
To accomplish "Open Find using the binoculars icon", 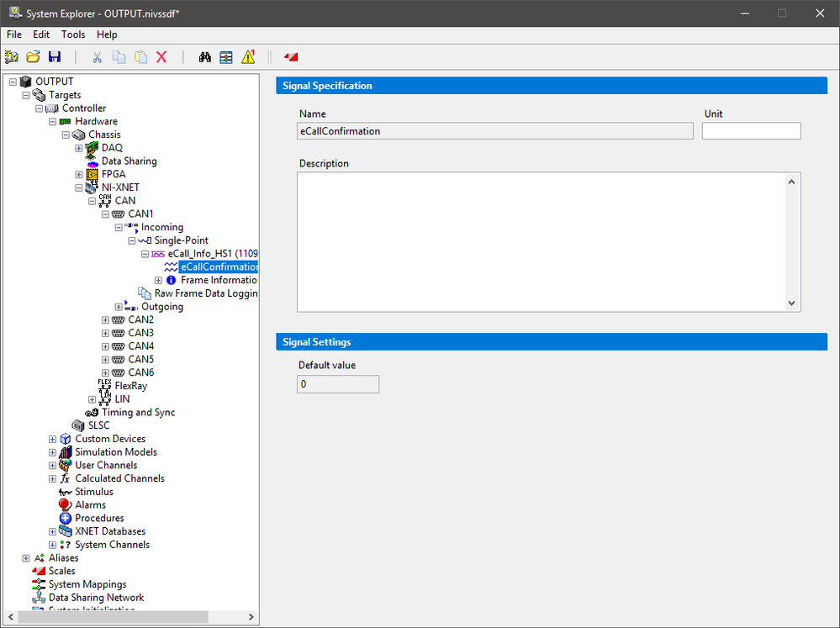I will (204, 57).
